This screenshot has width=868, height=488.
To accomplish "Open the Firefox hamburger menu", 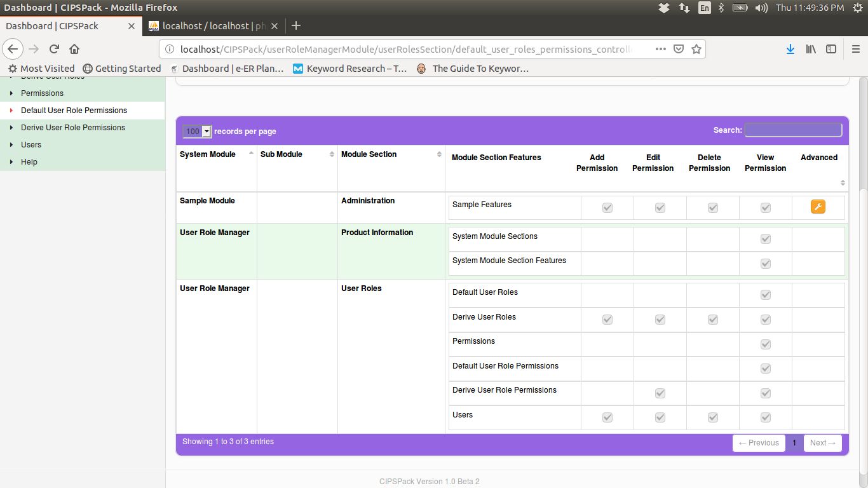I will click(855, 49).
